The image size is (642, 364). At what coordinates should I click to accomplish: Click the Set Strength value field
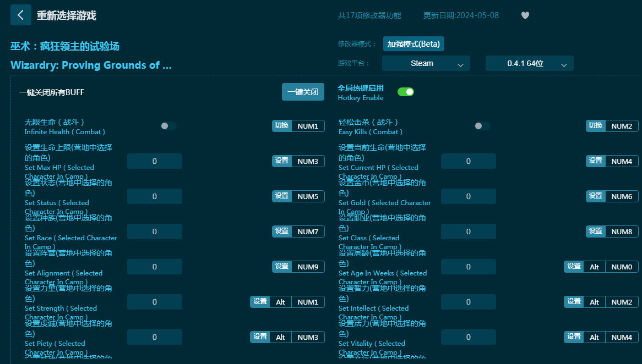155,302
